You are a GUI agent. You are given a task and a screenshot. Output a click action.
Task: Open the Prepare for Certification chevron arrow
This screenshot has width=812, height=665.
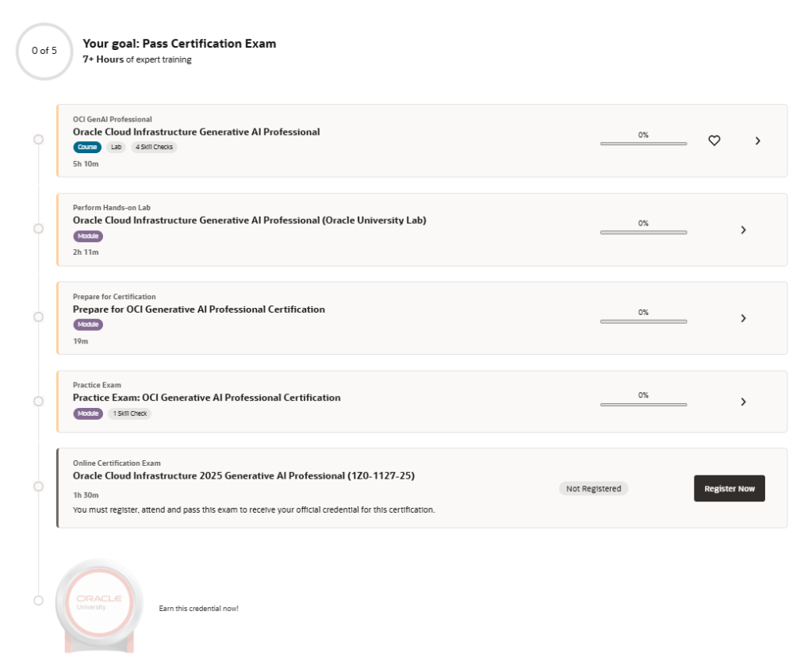pos(743,318)
